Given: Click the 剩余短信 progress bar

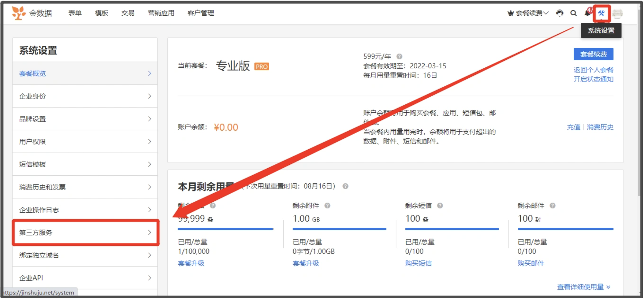Looking at the screenshot, I should [x=452, y=229].
